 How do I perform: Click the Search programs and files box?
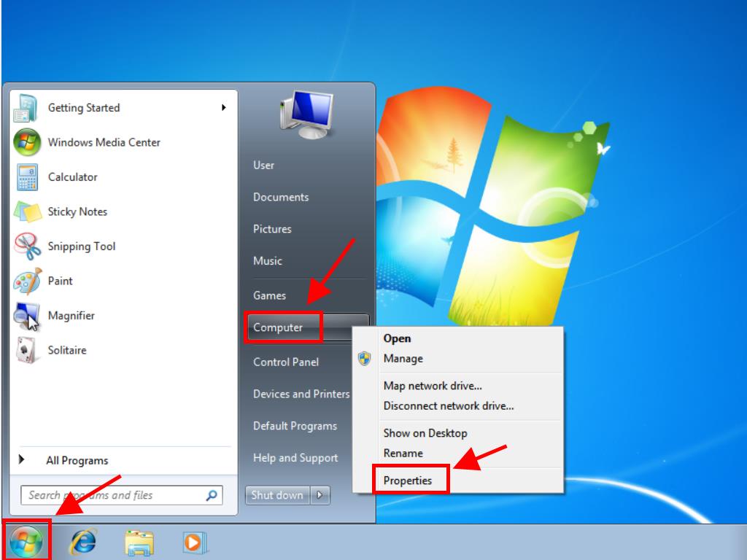113,495
